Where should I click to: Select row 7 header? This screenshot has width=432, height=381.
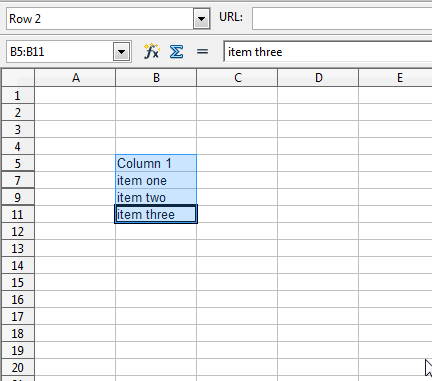coord(18,180)
